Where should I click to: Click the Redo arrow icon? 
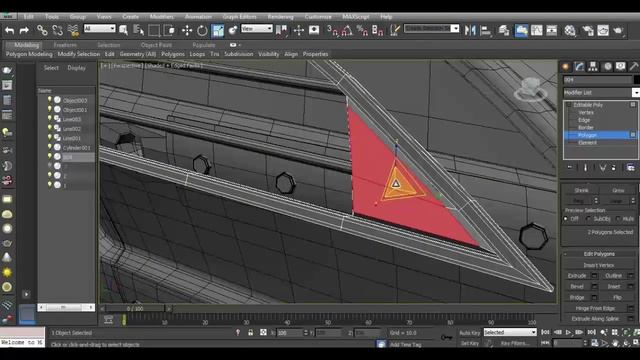point(24,30)
